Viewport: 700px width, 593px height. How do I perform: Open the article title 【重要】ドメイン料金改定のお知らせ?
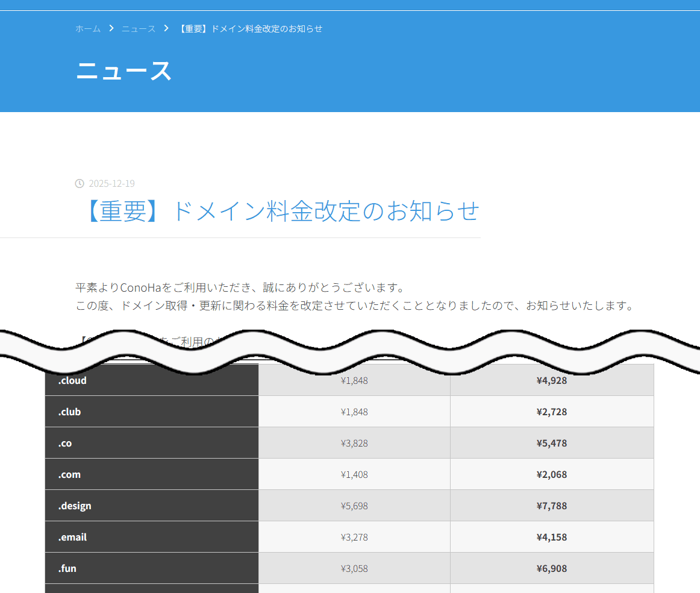click(283, 211)
